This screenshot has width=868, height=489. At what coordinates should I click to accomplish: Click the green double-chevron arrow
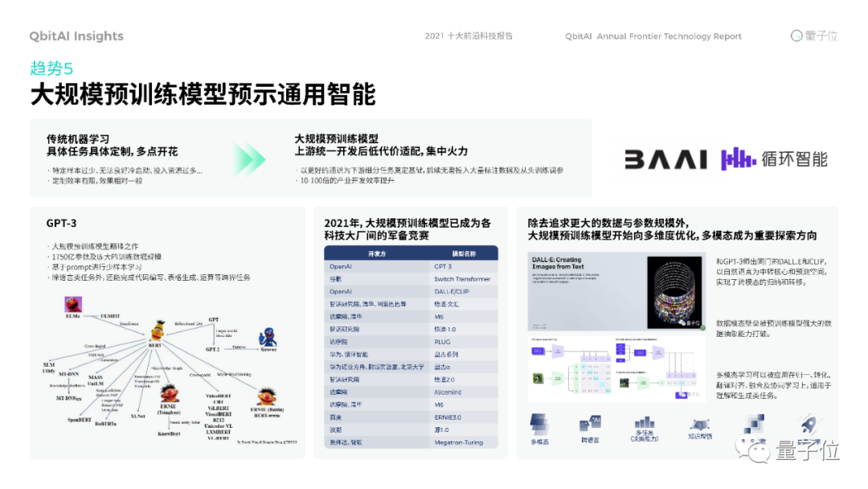[x=249, y=159]
